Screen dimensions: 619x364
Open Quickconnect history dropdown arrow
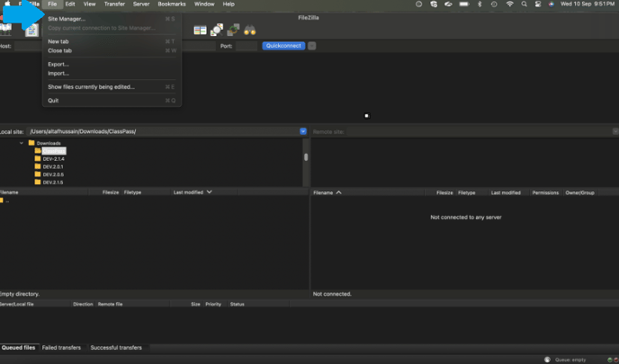(x=311, y=46)
